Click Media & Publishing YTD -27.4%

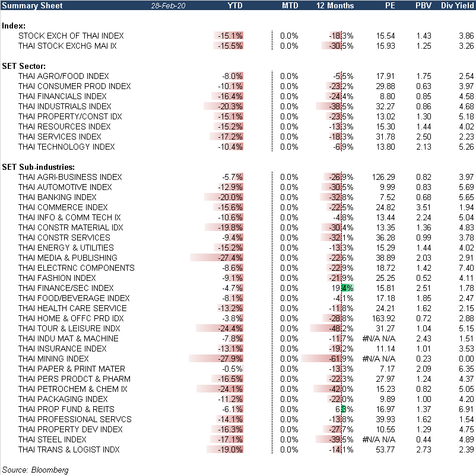point(230,258)
